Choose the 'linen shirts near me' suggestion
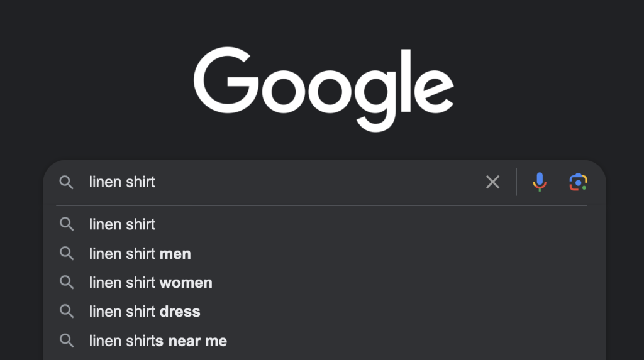 (325, 341)
